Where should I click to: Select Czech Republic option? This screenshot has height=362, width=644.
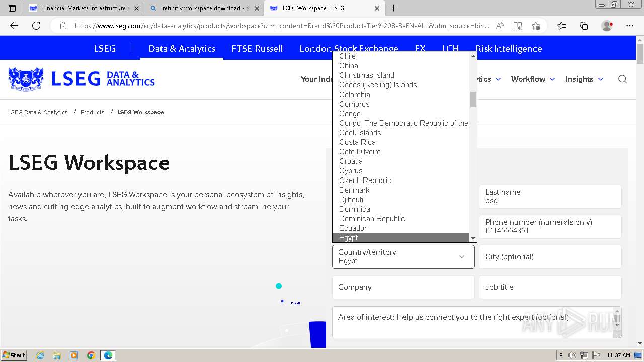365,180
